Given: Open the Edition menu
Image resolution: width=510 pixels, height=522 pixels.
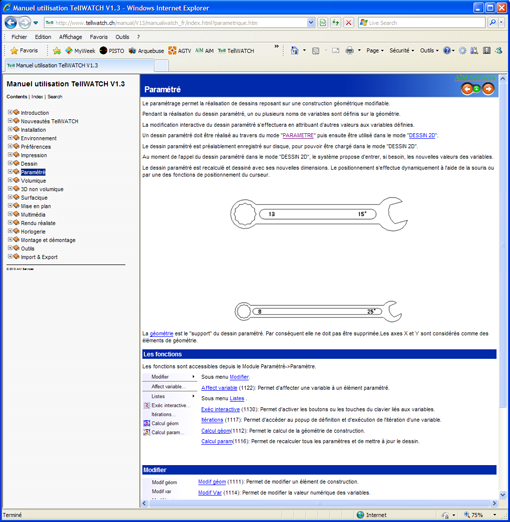Looking at the screenshot, I should pos(43,37).
